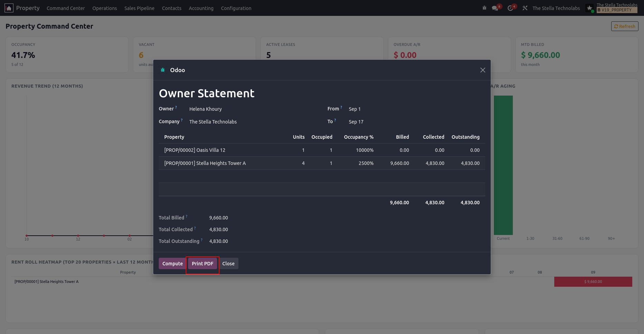Image resolution: width=644 pixels, height=334 pixels.
Task: Sort by the Occupancy % column header
Action: tap(359, 137)
